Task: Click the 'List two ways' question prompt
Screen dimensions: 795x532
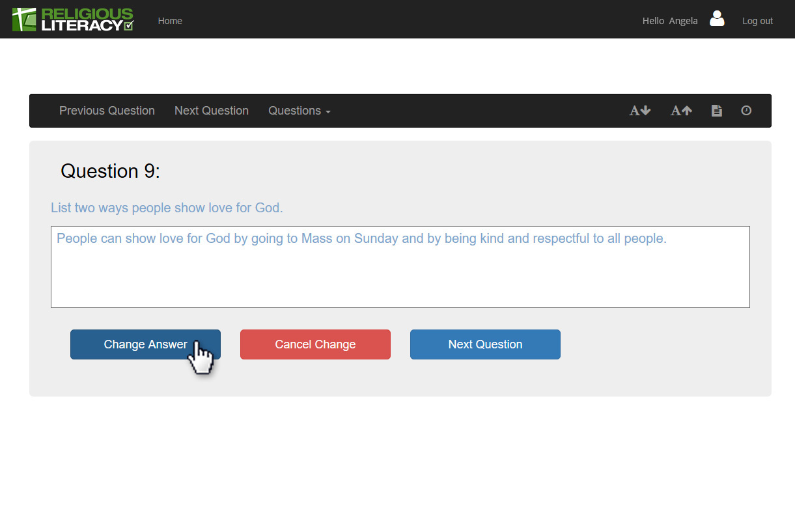Action: tap(167, 208)
